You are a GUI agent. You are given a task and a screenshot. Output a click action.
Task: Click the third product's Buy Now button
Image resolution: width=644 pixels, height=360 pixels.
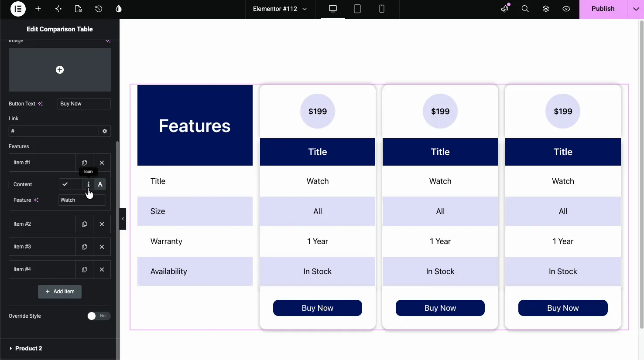coord(563,308)
